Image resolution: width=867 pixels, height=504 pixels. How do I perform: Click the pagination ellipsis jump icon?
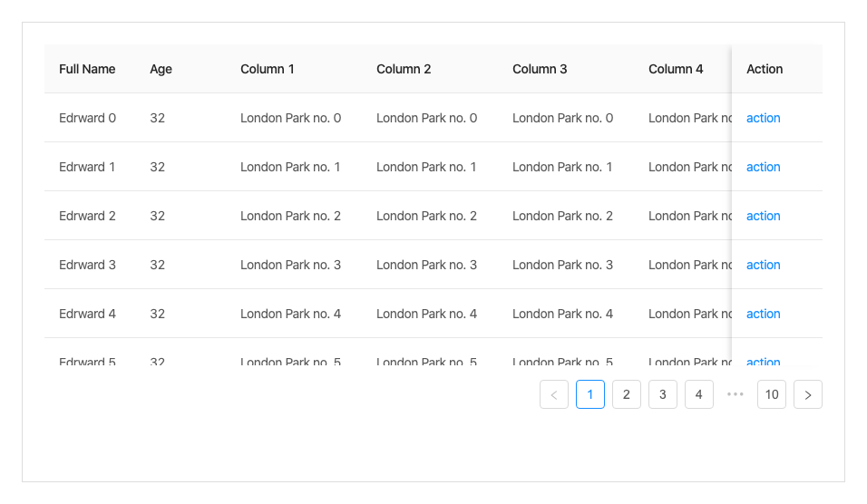pyautogui.click(x=735, y=394)
